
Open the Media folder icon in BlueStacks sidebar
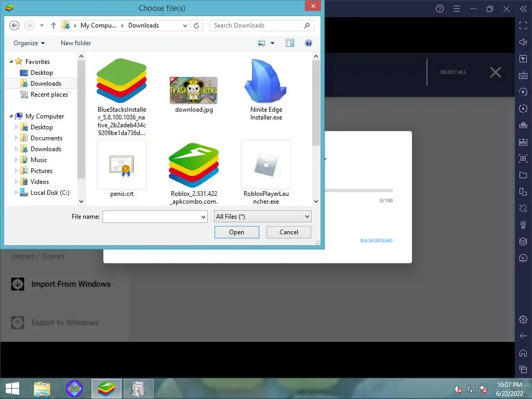(523, 175)
